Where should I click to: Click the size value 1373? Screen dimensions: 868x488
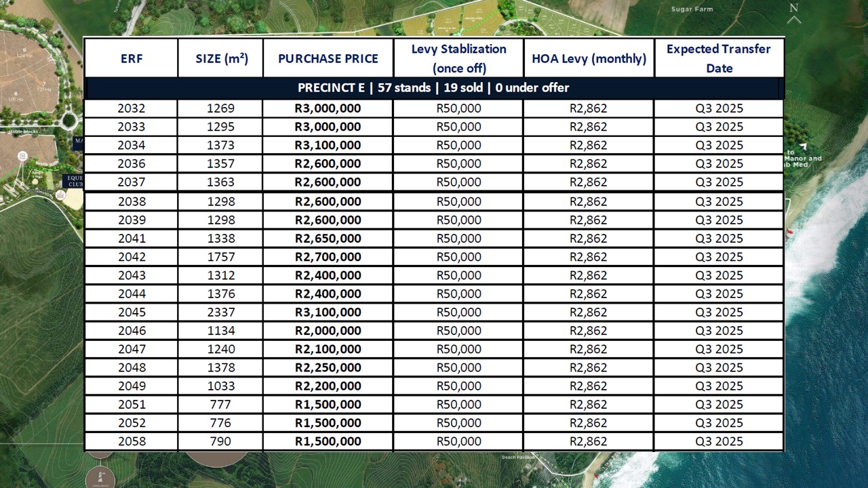[x=221, y=145]
